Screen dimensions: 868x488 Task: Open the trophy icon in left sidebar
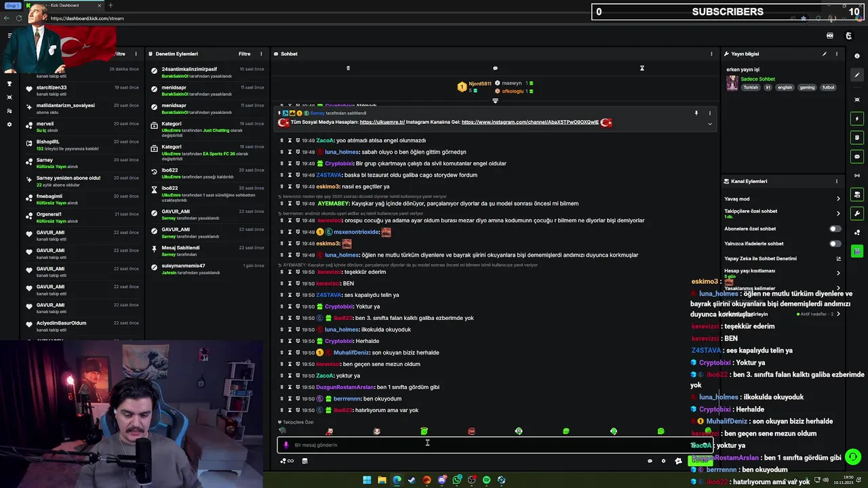pos(9,84)
